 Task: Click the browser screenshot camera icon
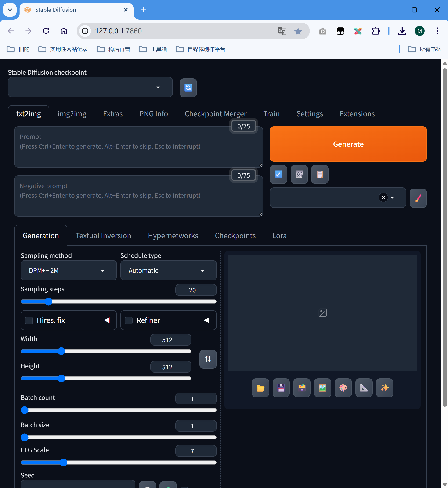point(322,31)
